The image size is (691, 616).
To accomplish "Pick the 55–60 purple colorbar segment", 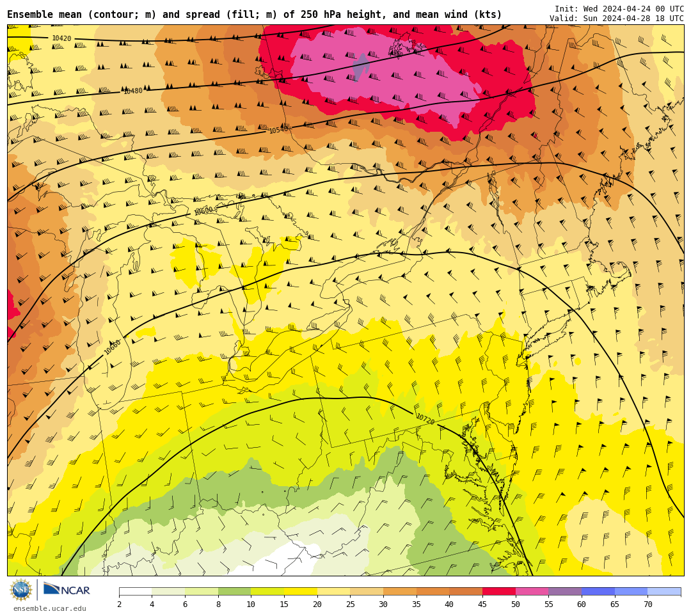I will [565, 592].
